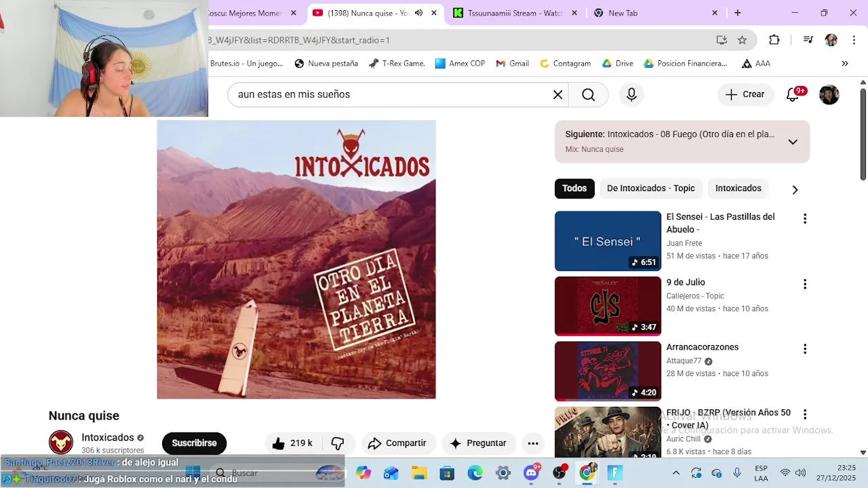
Task: Open Microsoft Edge from the taskbar
Action: point(475,472)
